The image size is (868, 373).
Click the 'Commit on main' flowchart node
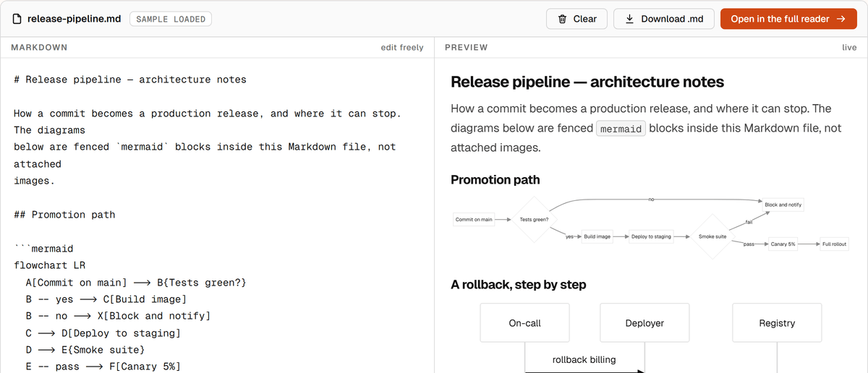point(474,219)
